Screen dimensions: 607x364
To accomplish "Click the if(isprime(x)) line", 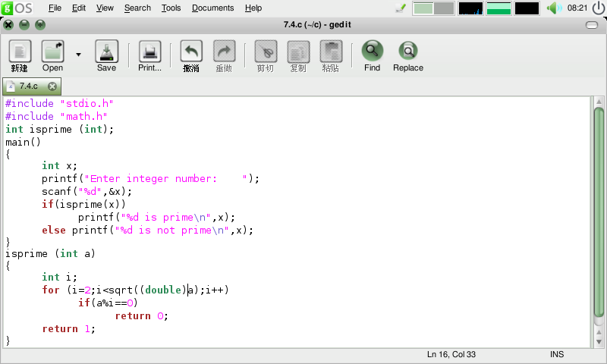I will (83, 204).
